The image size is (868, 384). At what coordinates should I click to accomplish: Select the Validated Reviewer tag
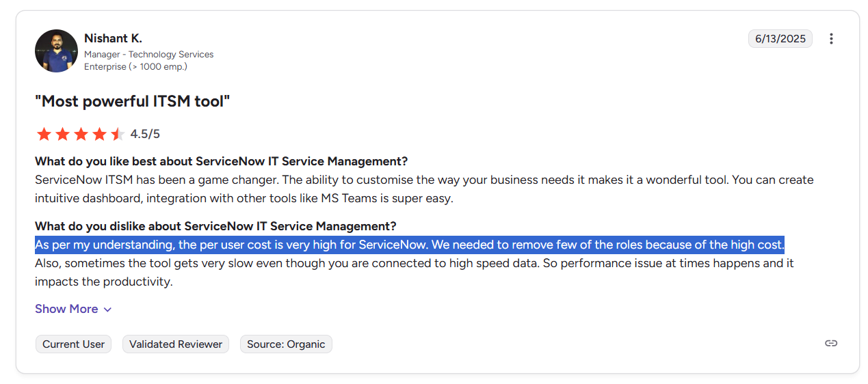176,344
